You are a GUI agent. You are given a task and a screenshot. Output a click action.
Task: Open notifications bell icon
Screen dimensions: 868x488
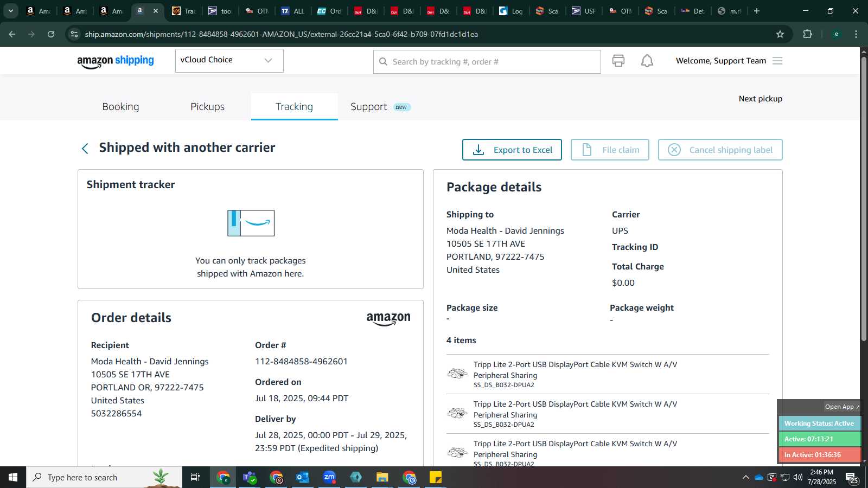click(x=647, y=61)
